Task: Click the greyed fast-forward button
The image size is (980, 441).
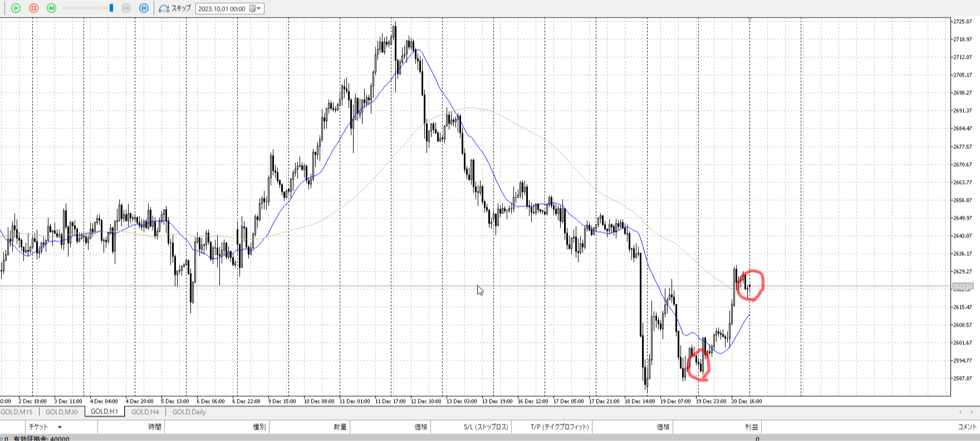Action: (126, 8)
